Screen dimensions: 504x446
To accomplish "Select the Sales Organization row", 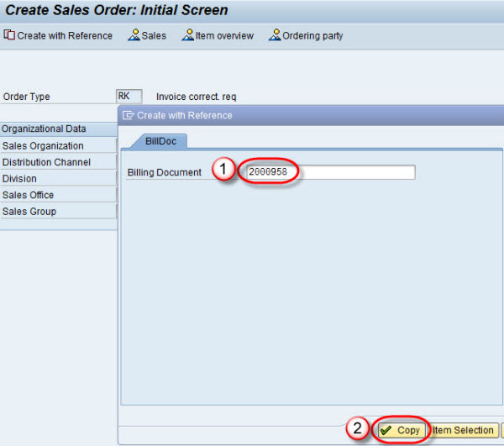I will click(x=57, y=146).
